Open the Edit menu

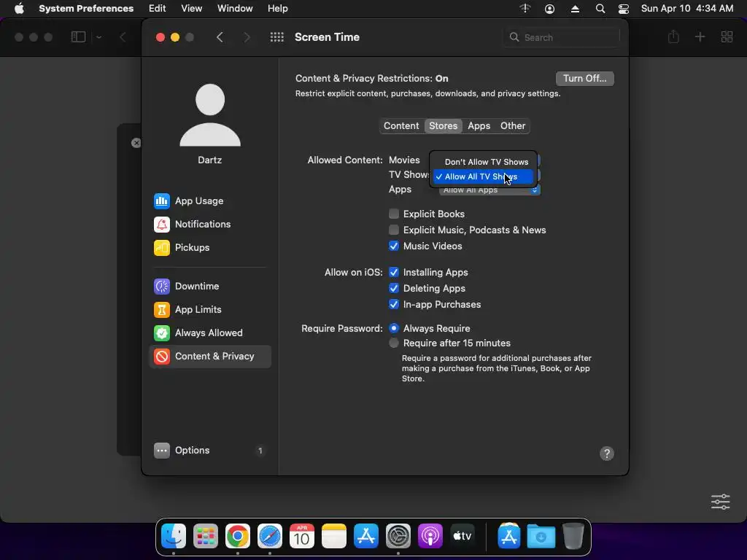point(158,9)
